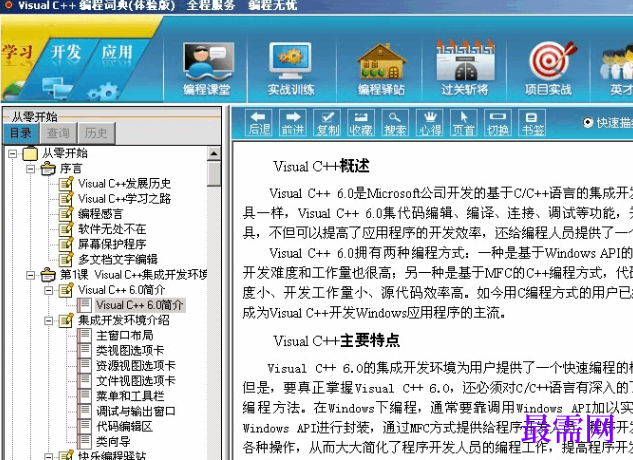This screenshot has height=460, width=633.
Task: Click the Visual C++主要特点 heading
Action: coord(336,340)
